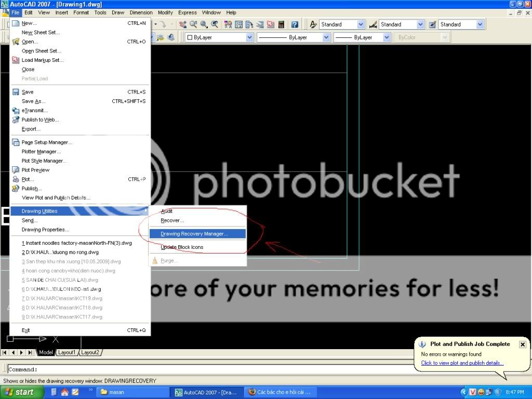The width and height of the screenshot is (532, 399).
Task: Open the Text Style manager icon
Action: [x=313, y=24]
